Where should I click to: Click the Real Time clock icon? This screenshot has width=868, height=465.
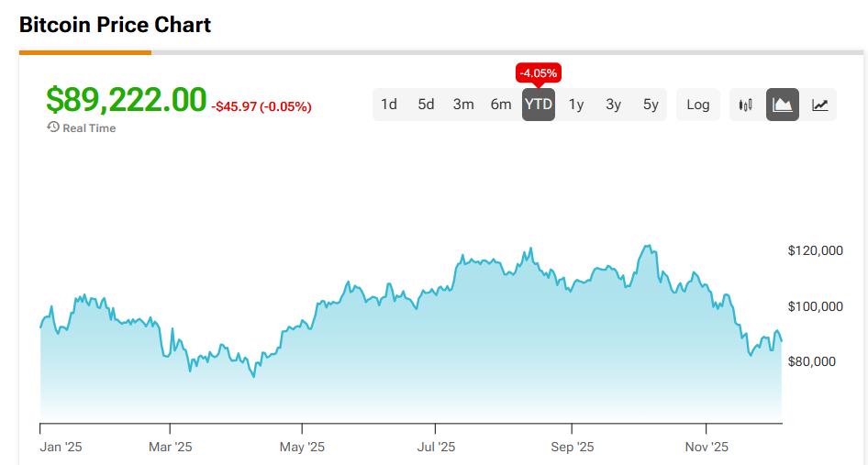coord(53,127)
